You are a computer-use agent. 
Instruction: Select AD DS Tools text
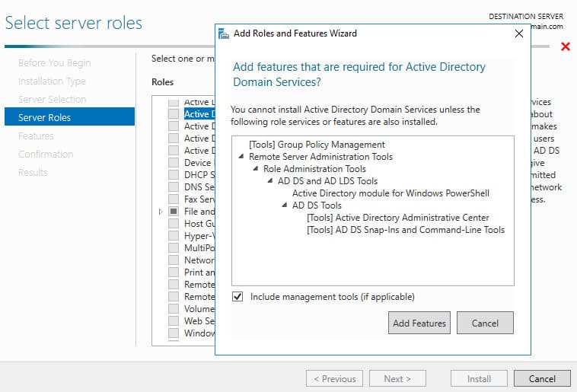pos(317,205)
